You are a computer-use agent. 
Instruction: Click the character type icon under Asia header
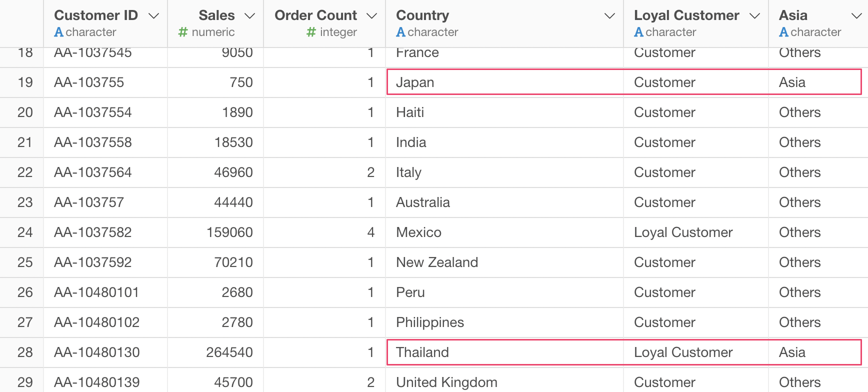[x=783, y=32]
